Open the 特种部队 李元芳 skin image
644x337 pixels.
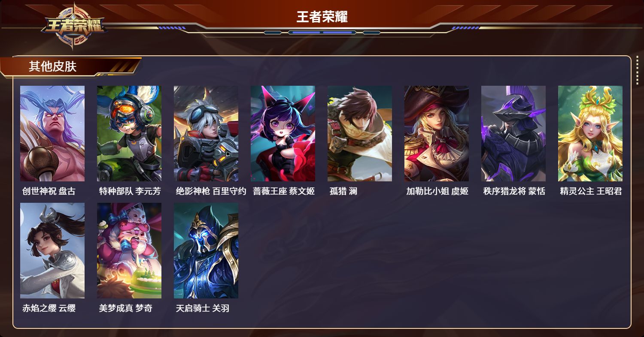pos(129,133)
